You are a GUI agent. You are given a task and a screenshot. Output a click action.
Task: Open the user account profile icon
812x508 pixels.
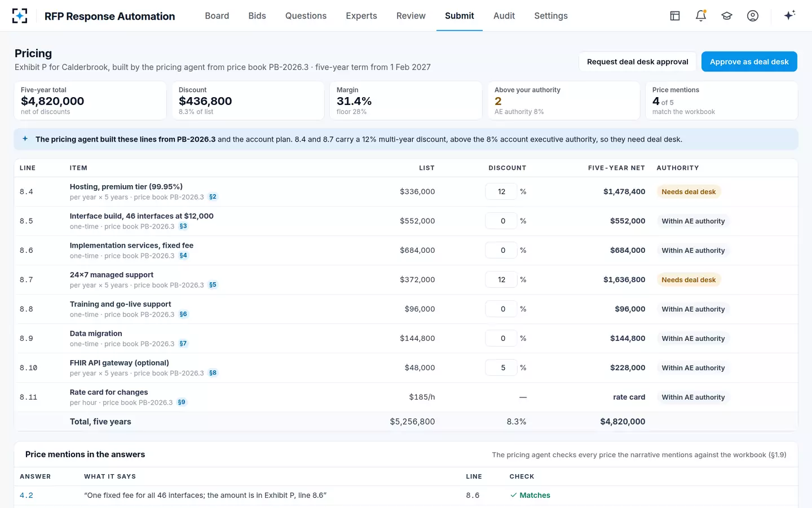pos(753,16)
